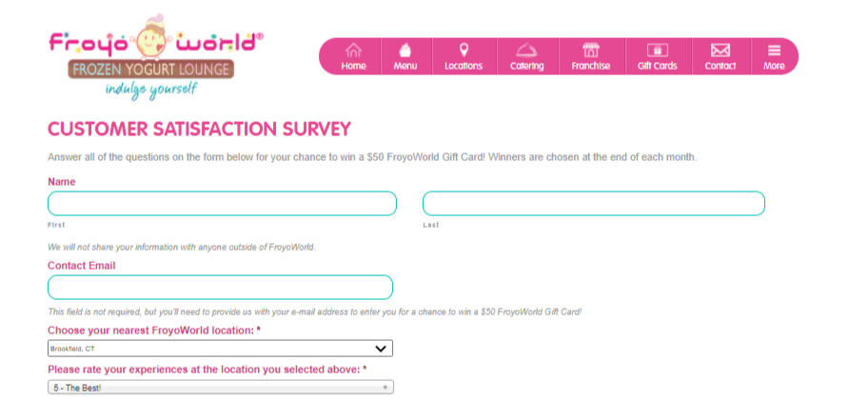
Task: Click the FroyoWorld logo
Action: coord(155,57)
